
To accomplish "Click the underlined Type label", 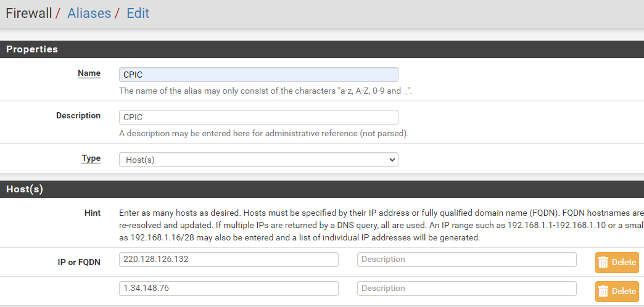I will [x=91, y=158].
